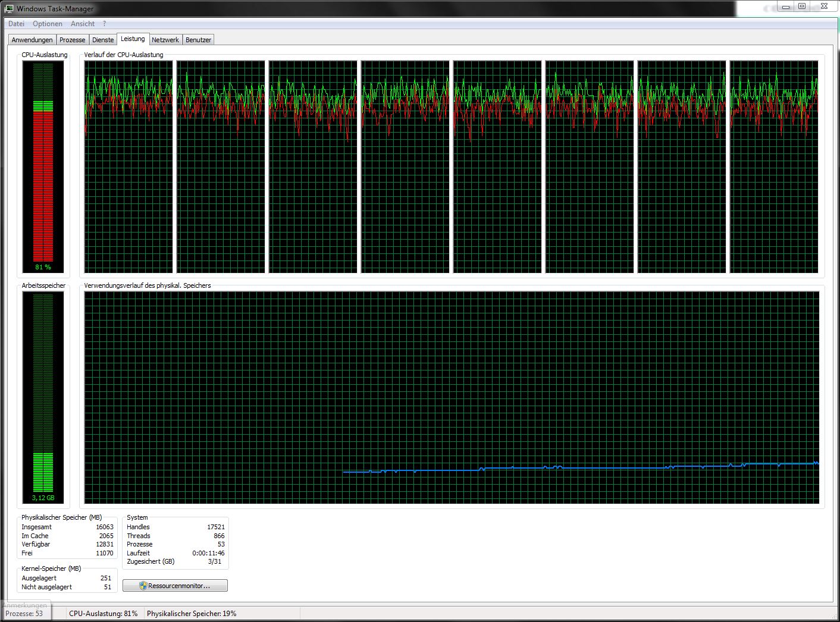Click the Laufzeit value 0:00:11:46

208,553
